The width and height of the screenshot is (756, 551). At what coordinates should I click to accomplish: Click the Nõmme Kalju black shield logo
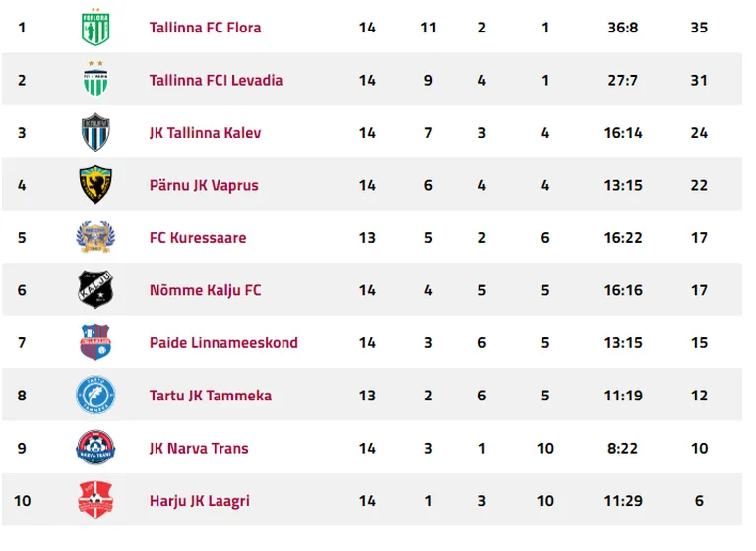point(95,289)
